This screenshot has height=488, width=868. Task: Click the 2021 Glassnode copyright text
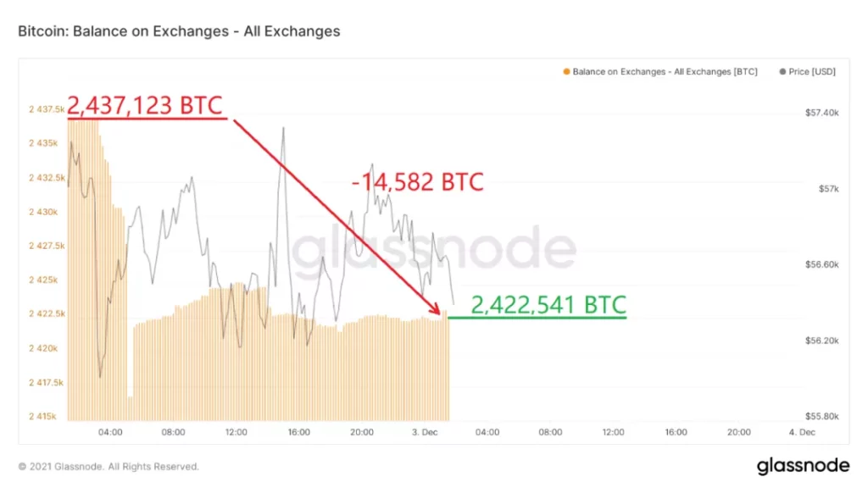[x=108, y=466]
